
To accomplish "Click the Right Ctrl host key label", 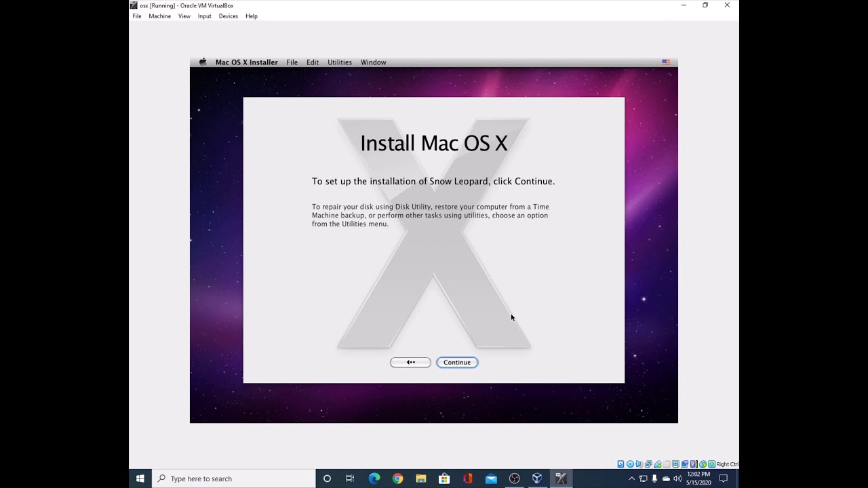I will click(x=728, y=464).
